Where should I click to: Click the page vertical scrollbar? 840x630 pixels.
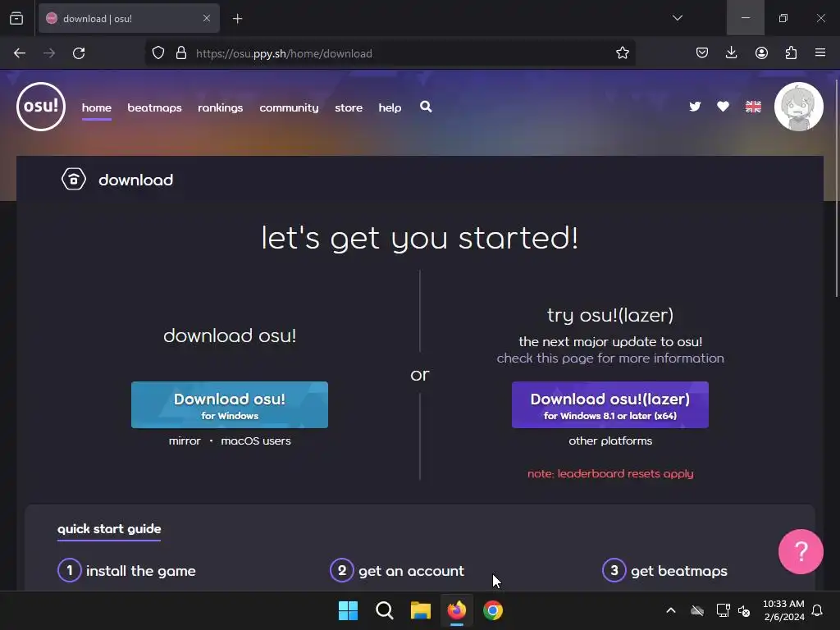836,188
